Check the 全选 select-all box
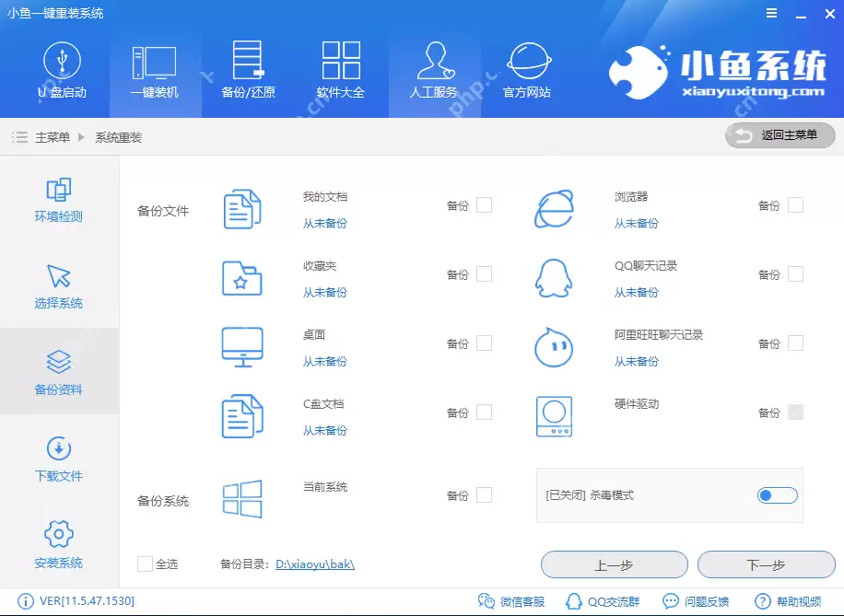Screen dimensions: 844x616 click(x=144, y=564)
